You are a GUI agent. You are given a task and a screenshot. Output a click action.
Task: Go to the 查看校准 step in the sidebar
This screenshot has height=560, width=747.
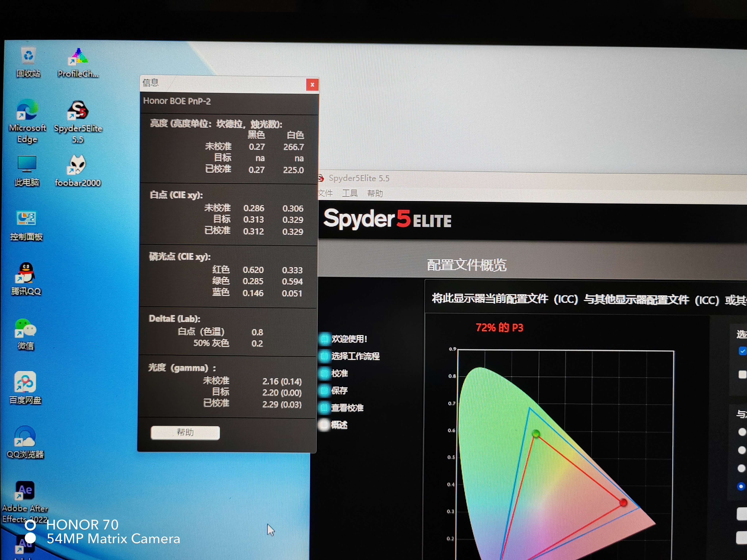point(347,408)
